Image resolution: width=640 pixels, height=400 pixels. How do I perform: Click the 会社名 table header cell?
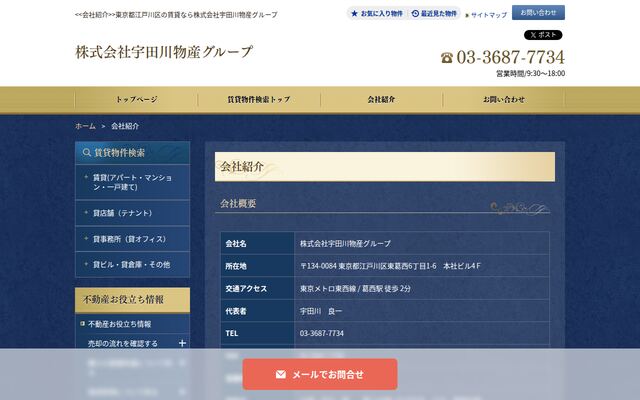click(258, 243)
